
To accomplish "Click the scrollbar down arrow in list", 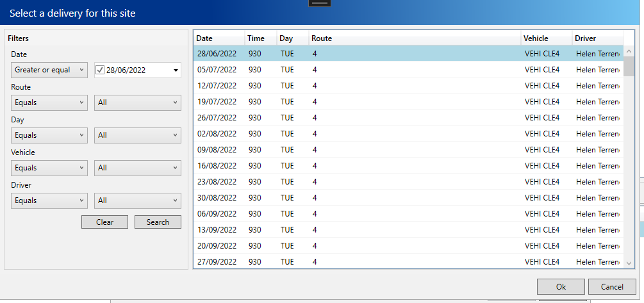I will [629, 263].
